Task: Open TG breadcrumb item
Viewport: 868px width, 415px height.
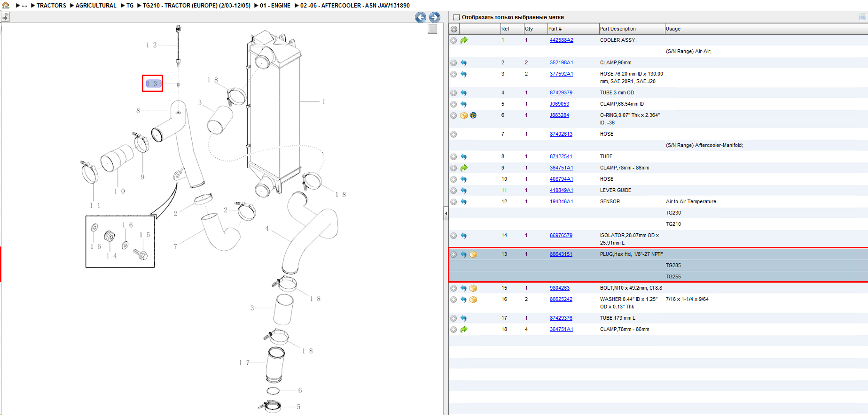Action: coord(130,6)
